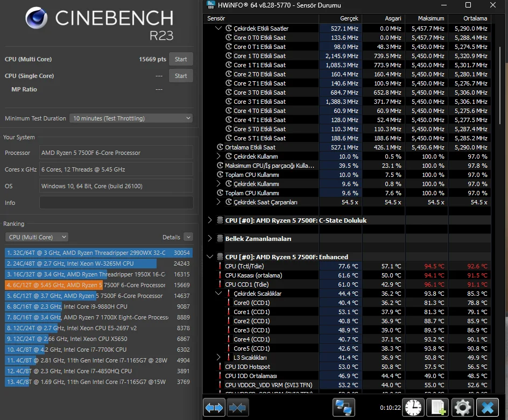Select ranking entry Threadripper 2990WX
The width and height of the screenshot is (508, 420).
coord(98,253)
